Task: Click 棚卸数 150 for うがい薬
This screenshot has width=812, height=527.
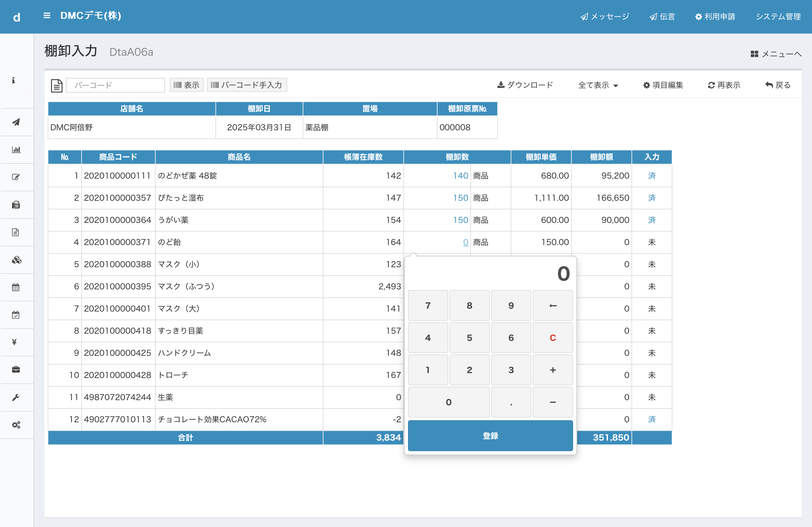Action: tap(460, 220)
